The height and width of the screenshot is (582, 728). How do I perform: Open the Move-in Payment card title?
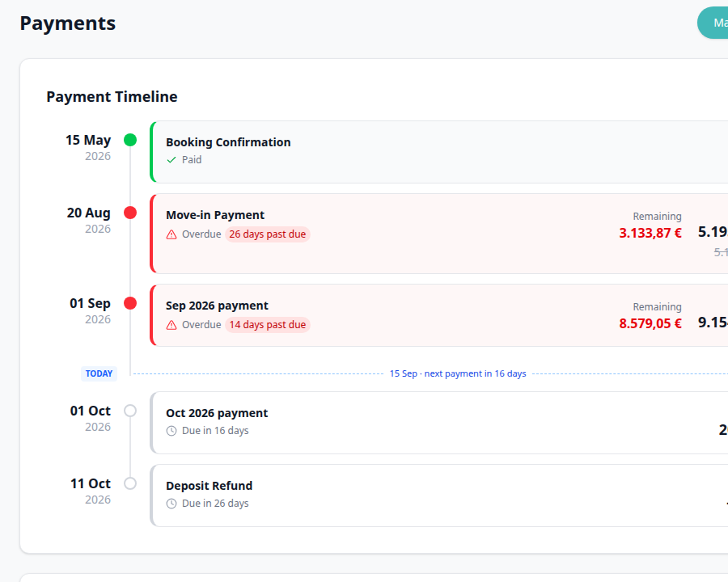click(215, 215)
